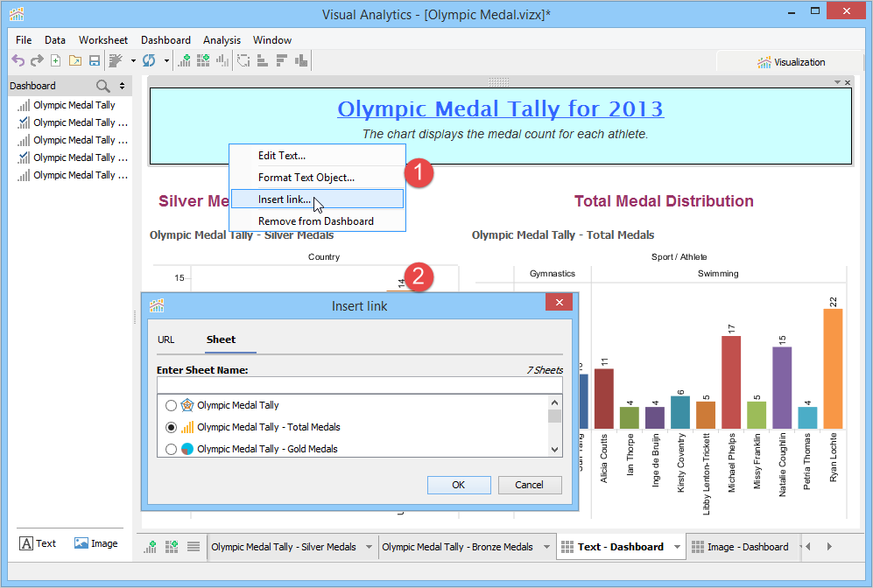Click the search magnifier in Dashboard panel
The image size is (873, 588).
coord(103,86)
